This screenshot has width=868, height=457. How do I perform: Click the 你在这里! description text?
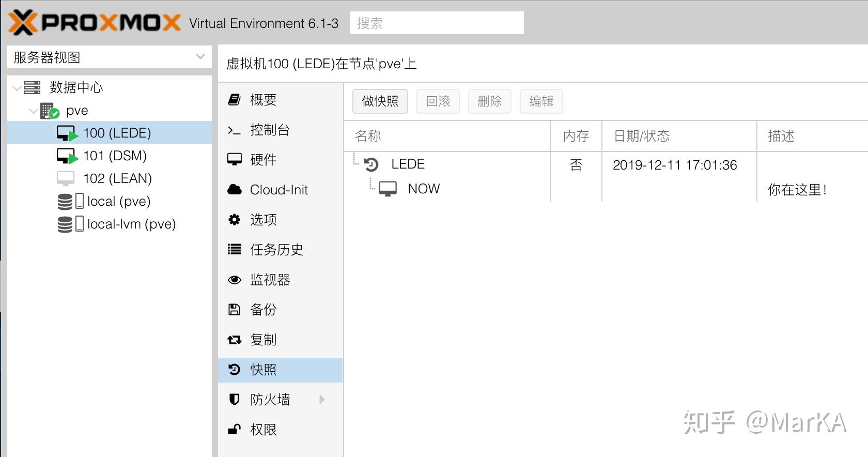[x=797, y=190]
